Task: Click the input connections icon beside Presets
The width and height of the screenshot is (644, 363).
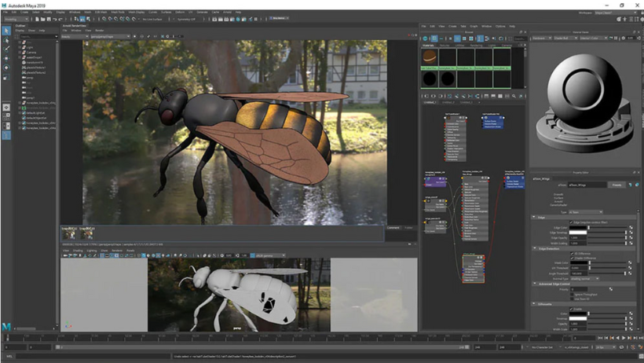Action: 630,185
